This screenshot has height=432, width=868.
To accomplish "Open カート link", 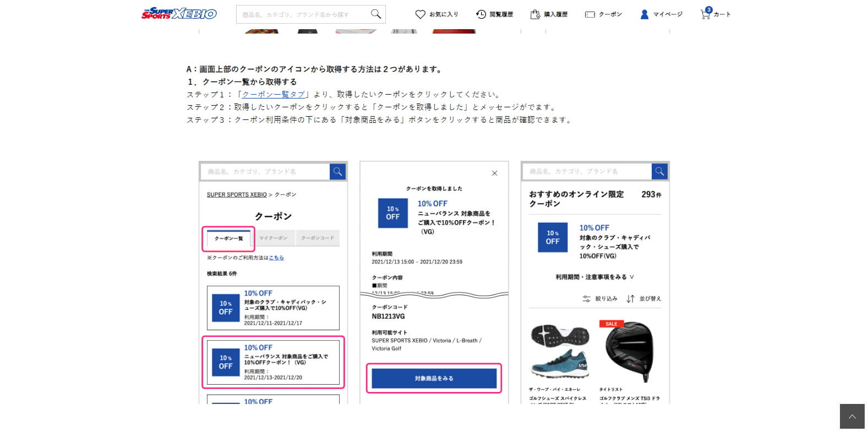I will click(x=722, y=14).
